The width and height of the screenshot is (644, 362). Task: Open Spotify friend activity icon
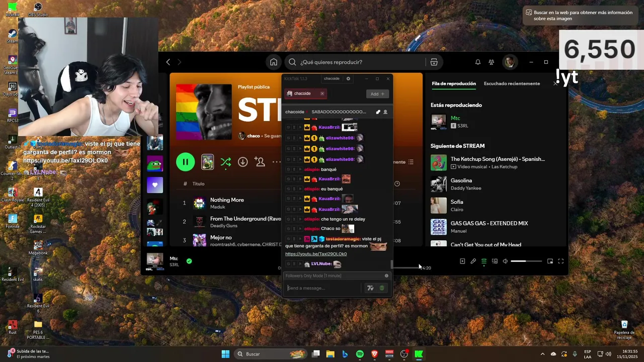click(492, 62)
